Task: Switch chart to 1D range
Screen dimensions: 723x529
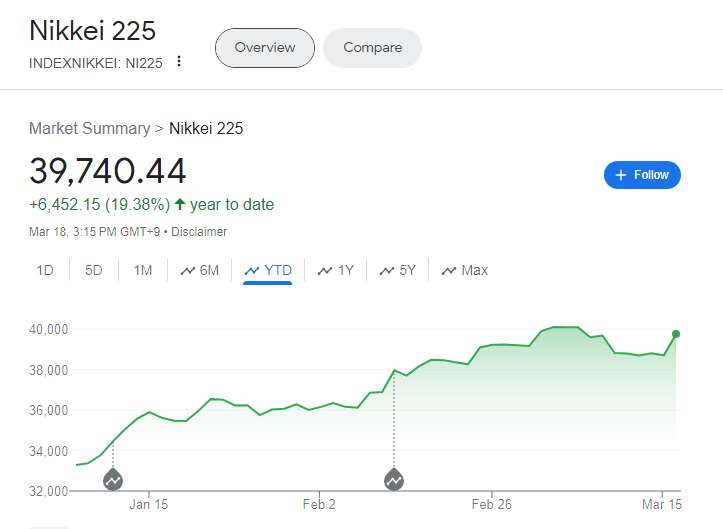Action: [x=45, y=270]
